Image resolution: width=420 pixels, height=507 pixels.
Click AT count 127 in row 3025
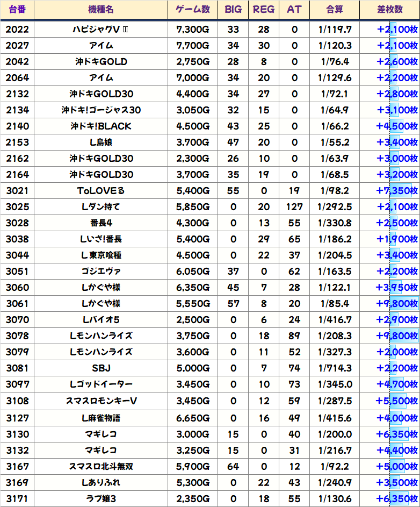(294, 207)
